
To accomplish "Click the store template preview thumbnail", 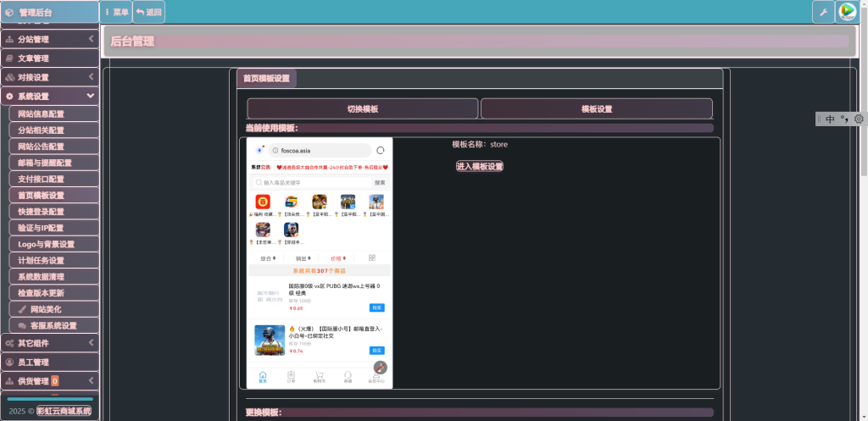I will [x=320, y=263].
